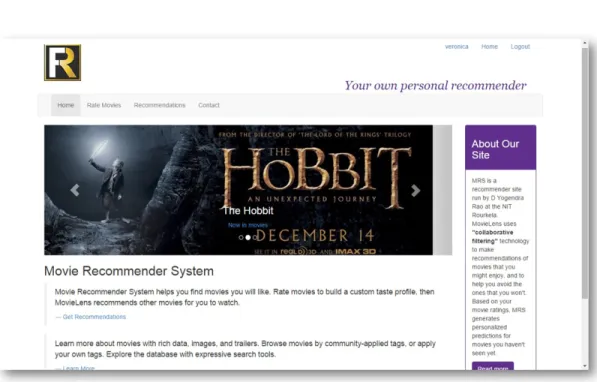Click the vertical scrollbar thumb
The height and width of the screenshot is (382, 597).
(x=585, y=173)
